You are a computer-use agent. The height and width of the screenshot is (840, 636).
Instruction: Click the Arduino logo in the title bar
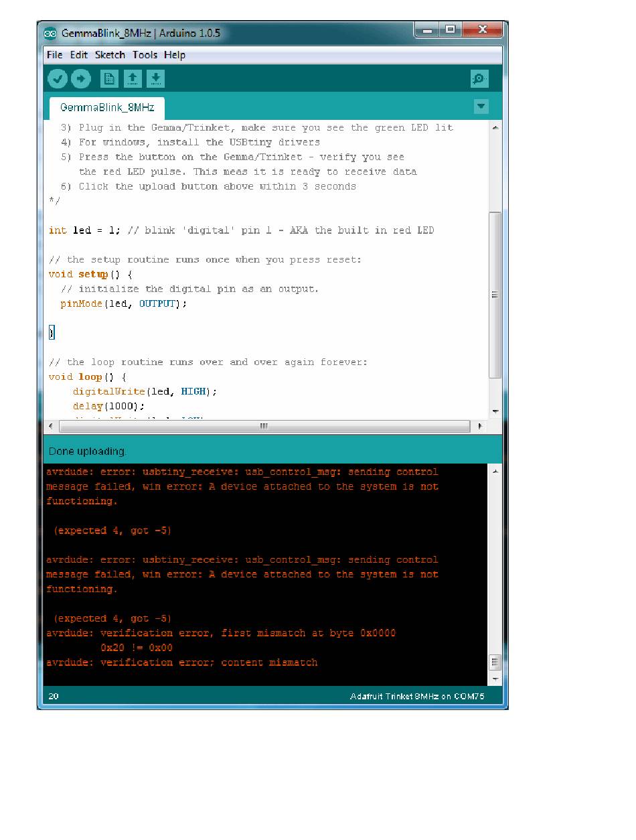pyautogui.click(x=50, y=33)
